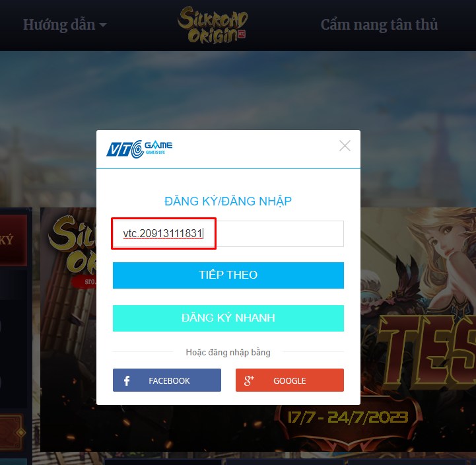
Task: Click the Google plus g+ icon
Action: click(x=249, y=380)
